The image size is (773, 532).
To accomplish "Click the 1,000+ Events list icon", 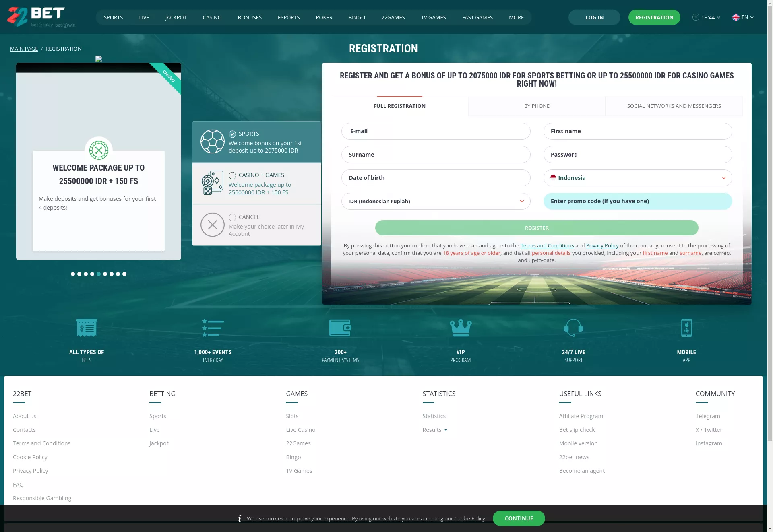I will pyautogui.click(x=213, y=328).
